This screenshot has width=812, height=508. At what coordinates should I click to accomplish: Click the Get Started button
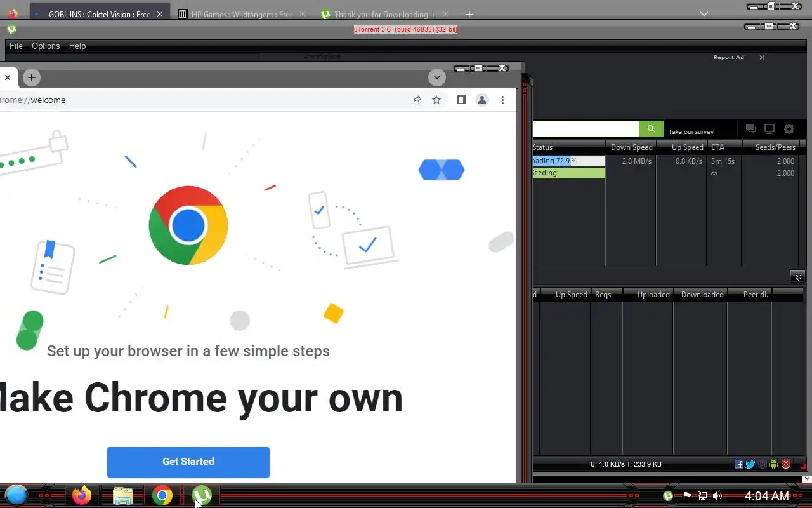188,462
